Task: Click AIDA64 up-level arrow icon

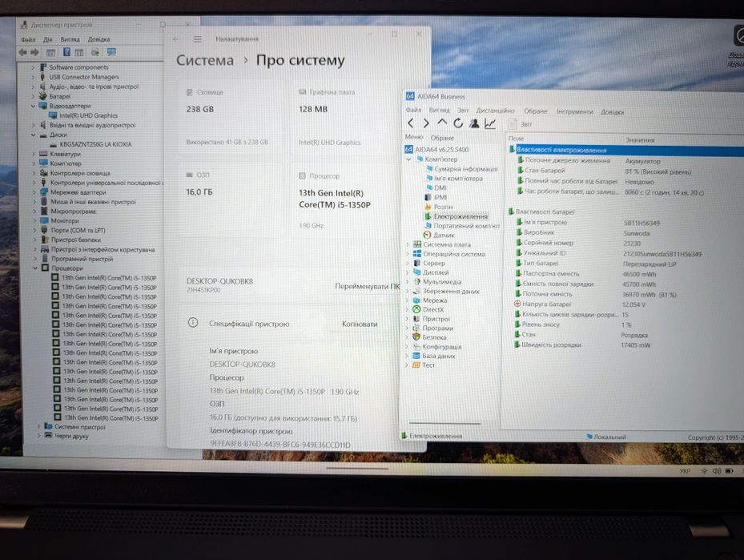Action: (442, 123)
